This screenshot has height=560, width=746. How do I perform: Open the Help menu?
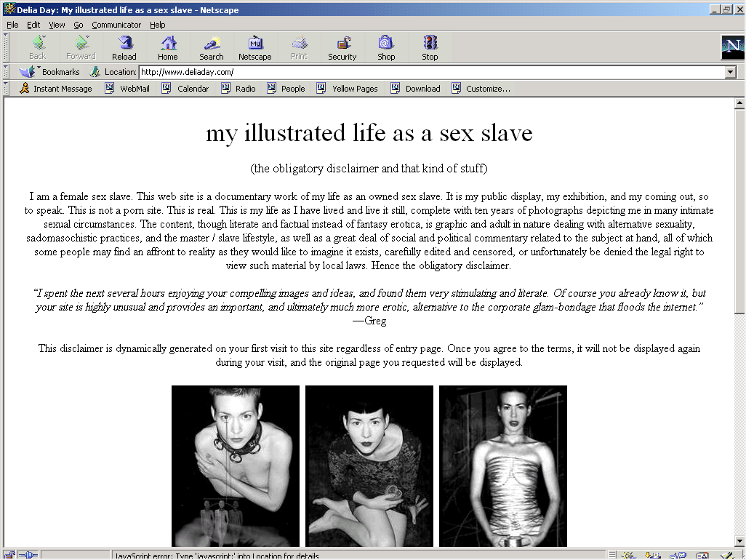(158, 25)
